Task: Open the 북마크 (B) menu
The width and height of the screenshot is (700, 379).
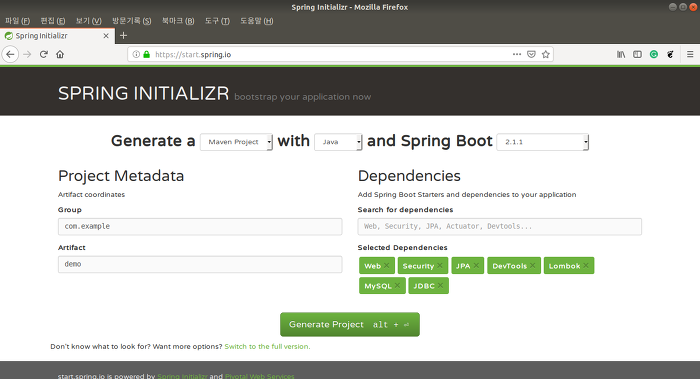Action: tap(178, 21)
